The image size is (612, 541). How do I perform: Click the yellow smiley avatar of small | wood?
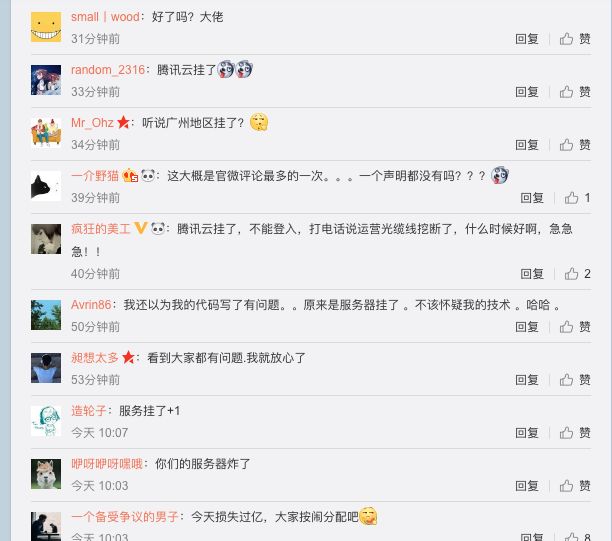tap(46, 27)
